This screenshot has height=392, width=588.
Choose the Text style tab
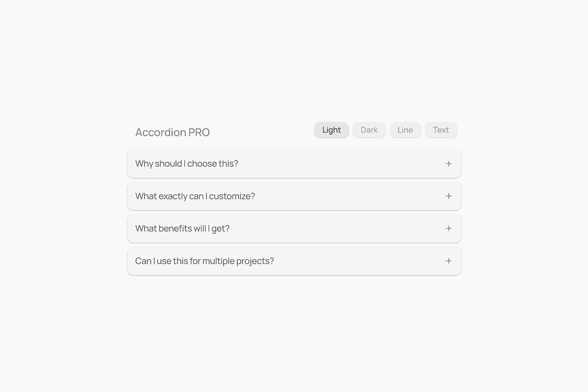point(441,130)
